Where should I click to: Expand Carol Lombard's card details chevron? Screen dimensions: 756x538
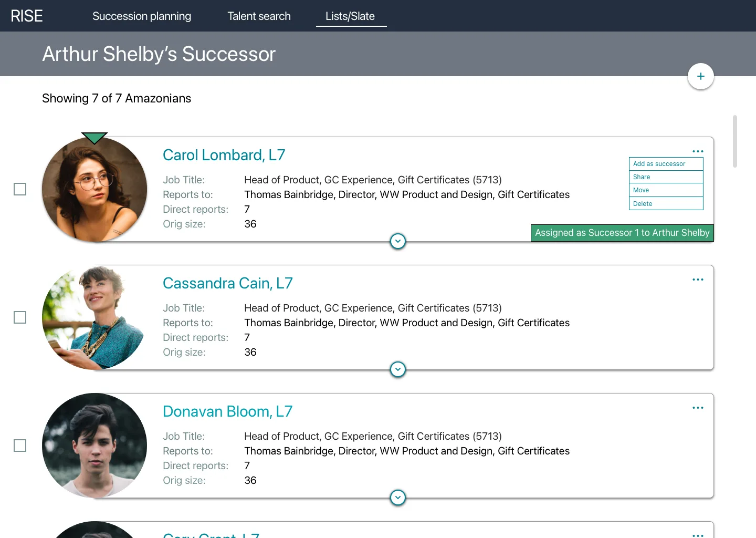coord(398,241)
